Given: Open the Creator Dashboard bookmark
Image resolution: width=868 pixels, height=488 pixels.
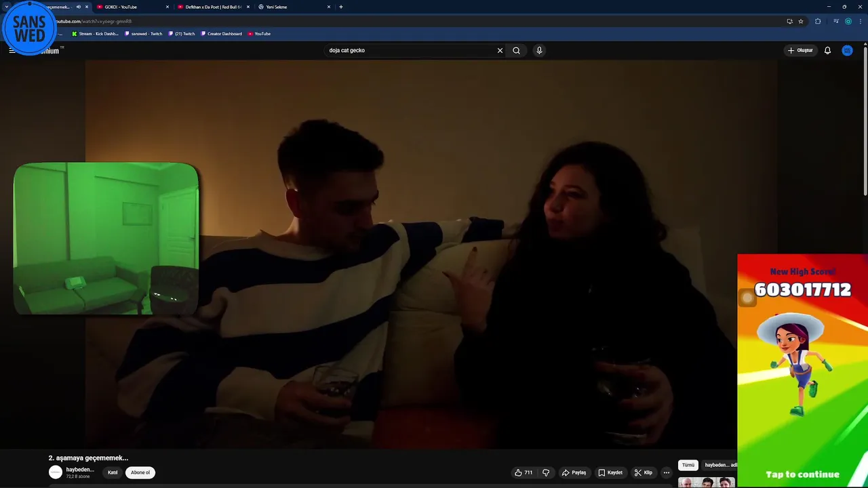Looking at the screenshot, I should pyautogui.click(x=221, y=33).
